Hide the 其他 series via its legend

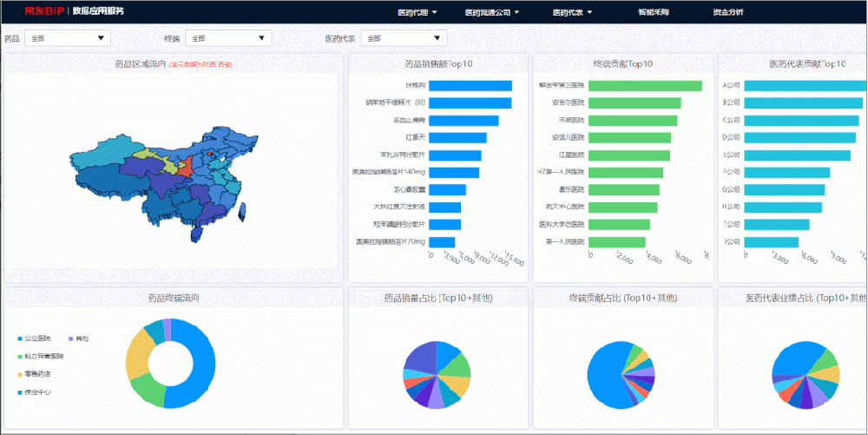[x=81, y=338]
